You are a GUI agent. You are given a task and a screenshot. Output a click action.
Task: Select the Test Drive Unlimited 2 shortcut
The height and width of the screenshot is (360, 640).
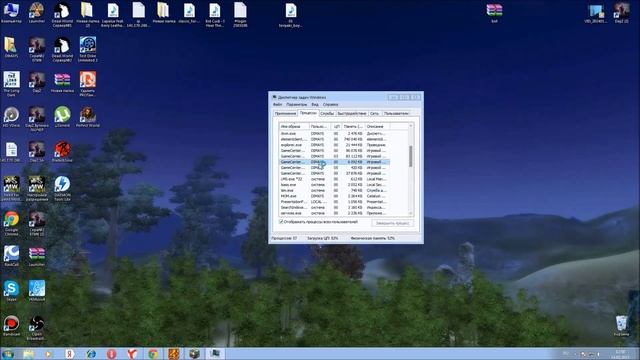coord(88,49)
